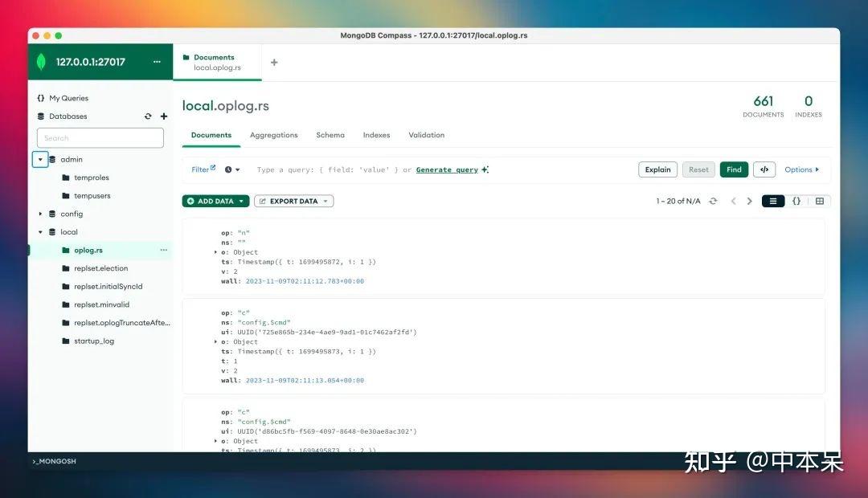This screenshot has width=868, height=498.
Task: Click the 127.0.0.1:27017 connection name
Action: click(90, 62)
